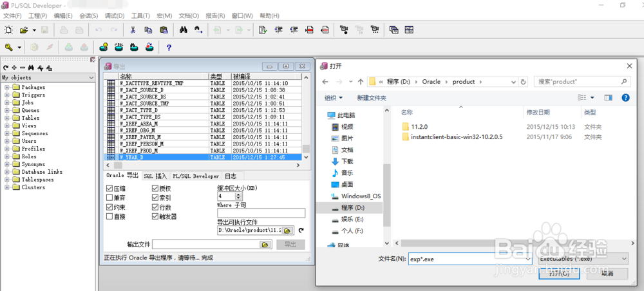
Task: Select the W_XREF_ORG_M table row
Action: 203,130
